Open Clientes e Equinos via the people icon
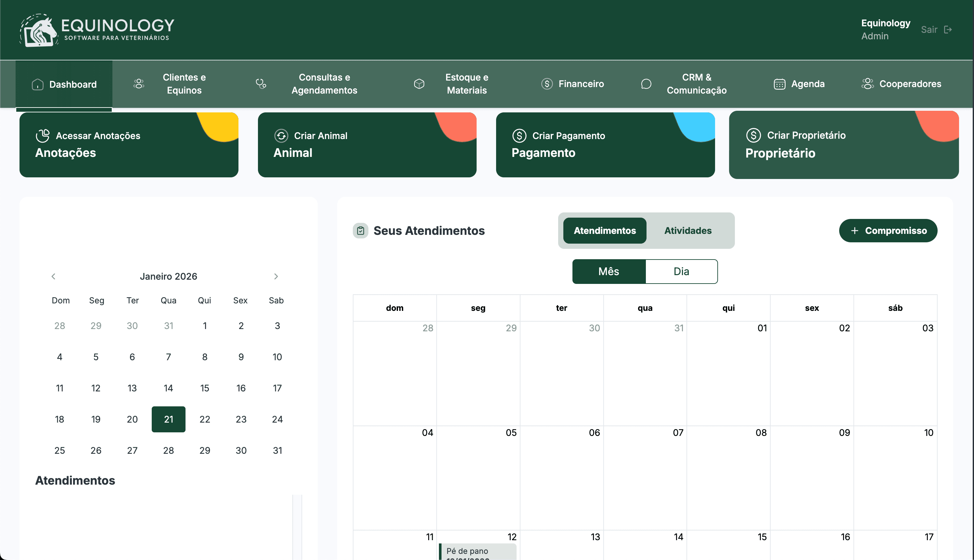 pos(138,83)
